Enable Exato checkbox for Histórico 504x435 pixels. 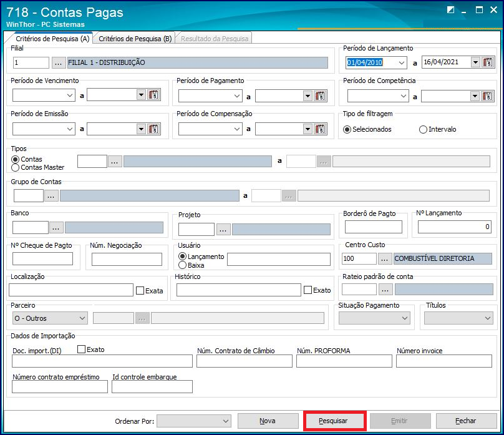click(308, 290)
